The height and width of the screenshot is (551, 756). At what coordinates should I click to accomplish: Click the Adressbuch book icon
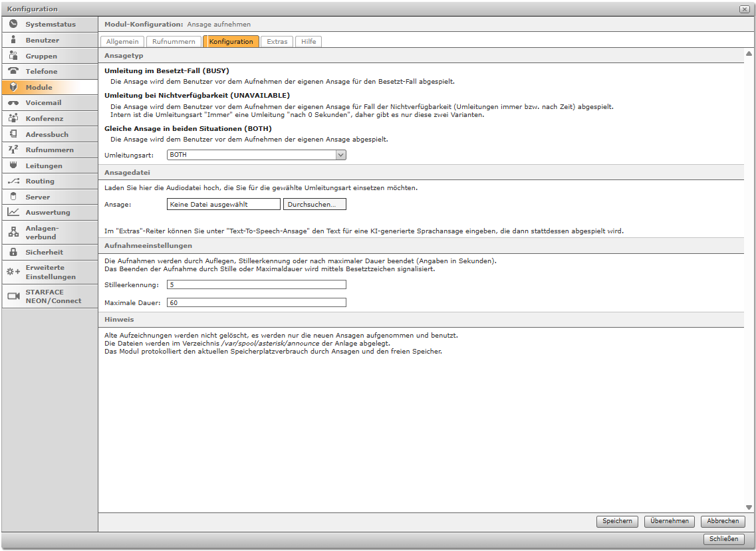coord(13,134)
